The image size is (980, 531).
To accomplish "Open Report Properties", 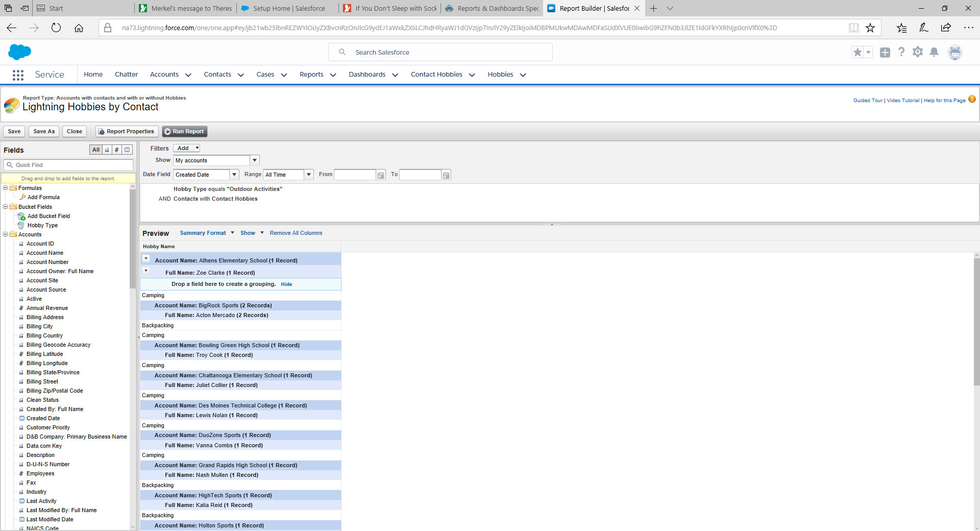I will [127, 132].
